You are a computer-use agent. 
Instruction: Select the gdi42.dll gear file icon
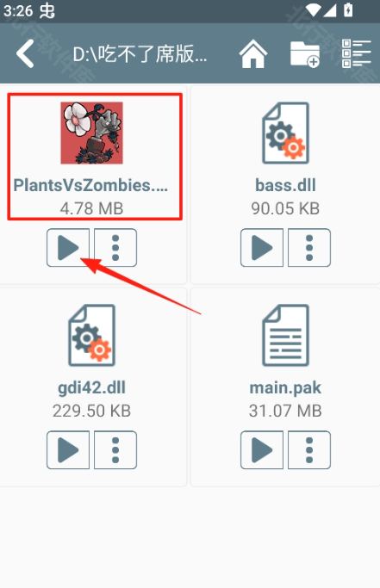click(x=91, y=335)
